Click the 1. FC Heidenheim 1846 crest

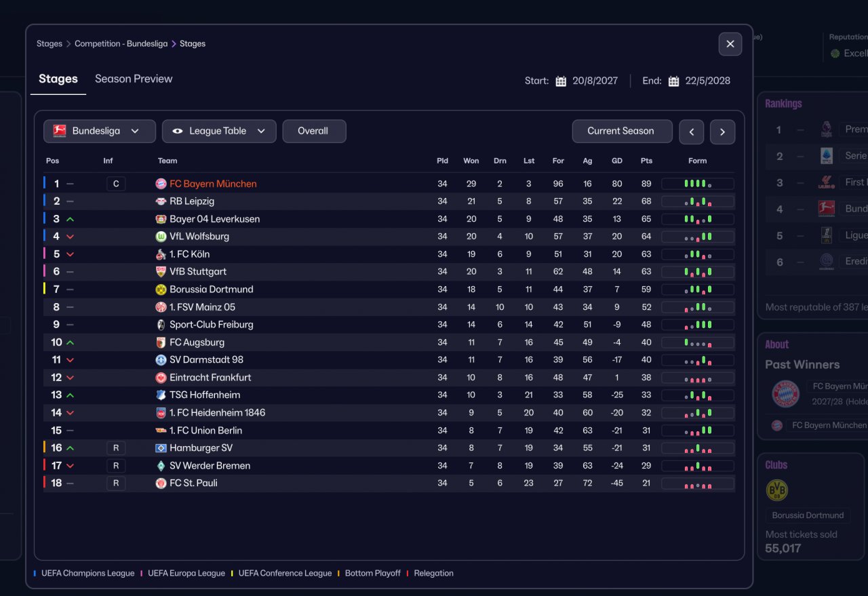[x=161, y=413]
